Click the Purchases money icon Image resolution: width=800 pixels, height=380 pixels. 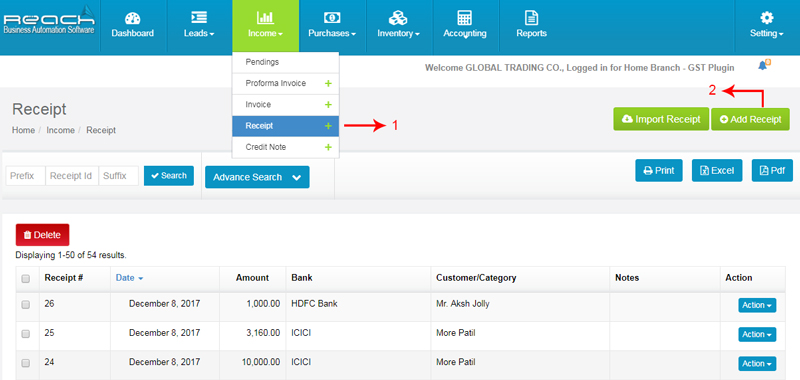[332, 18]
